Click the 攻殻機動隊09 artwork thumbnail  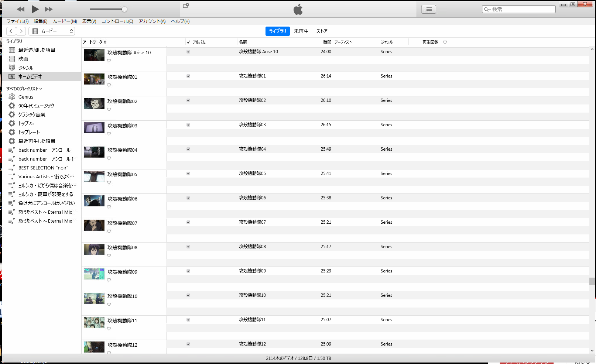94,274
